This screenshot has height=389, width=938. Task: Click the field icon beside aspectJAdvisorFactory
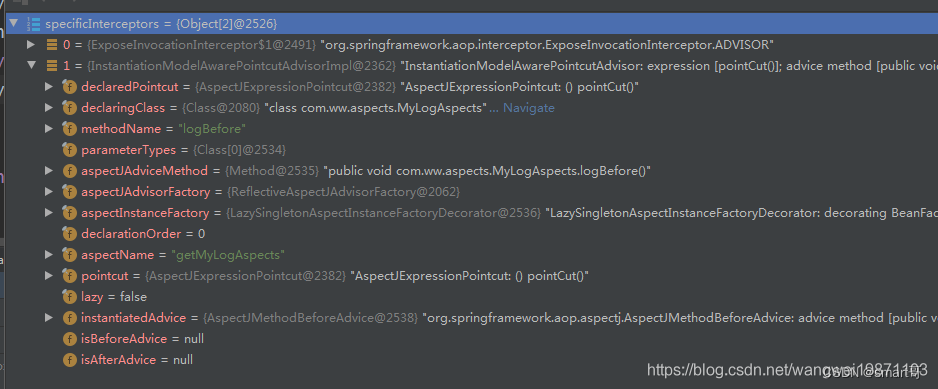coord(69,192)
